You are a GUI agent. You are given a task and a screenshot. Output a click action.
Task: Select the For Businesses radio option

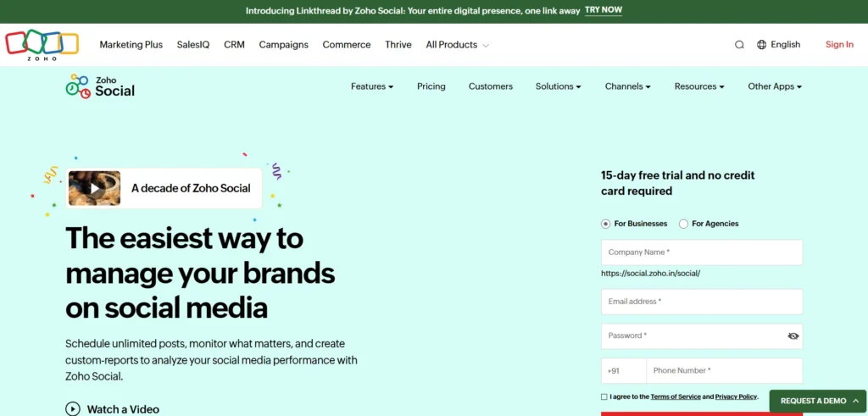point(605,224)
